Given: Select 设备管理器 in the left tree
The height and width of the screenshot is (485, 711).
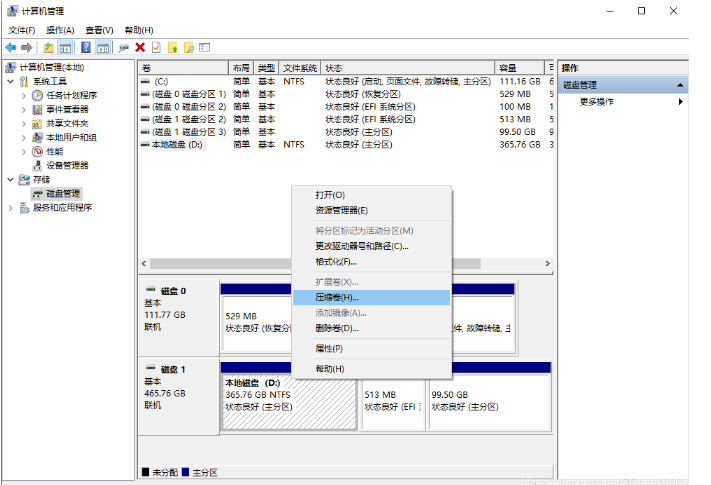Looking at the screenshot, I should [66, 165].
